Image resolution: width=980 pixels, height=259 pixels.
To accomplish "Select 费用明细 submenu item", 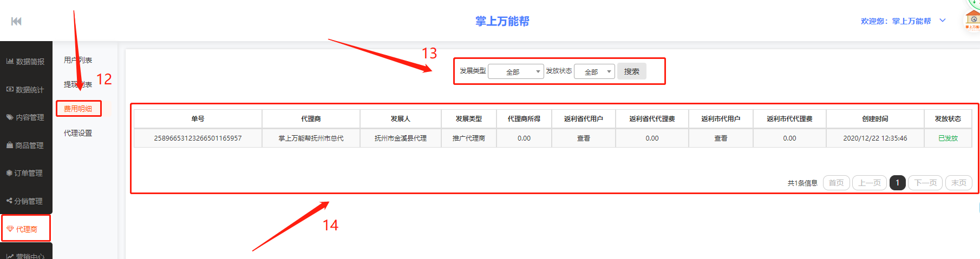I will click(78, 109).
